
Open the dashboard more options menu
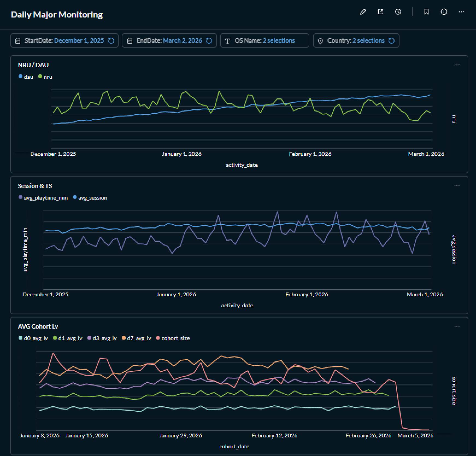(462, 12)
